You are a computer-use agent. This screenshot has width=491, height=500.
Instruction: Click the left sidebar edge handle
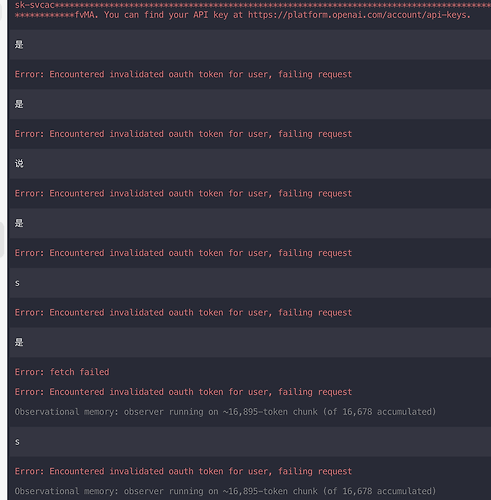click(2, 239)
